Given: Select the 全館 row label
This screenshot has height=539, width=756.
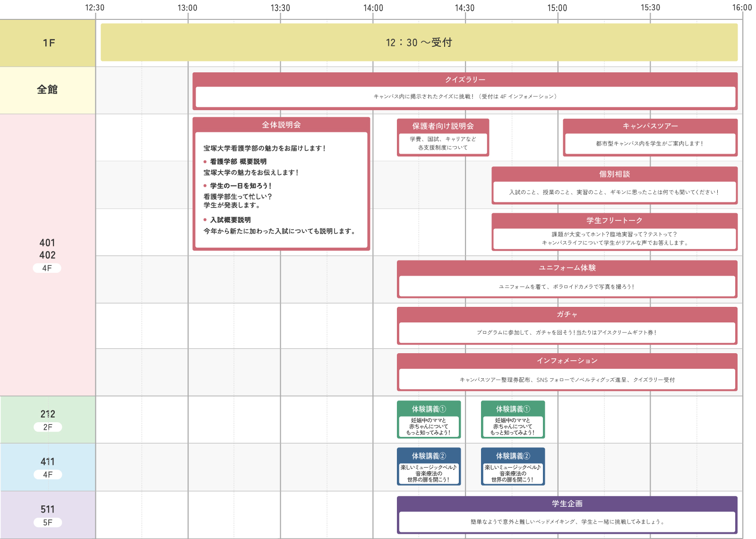Looking at the screenshot, I should [47, 90].
